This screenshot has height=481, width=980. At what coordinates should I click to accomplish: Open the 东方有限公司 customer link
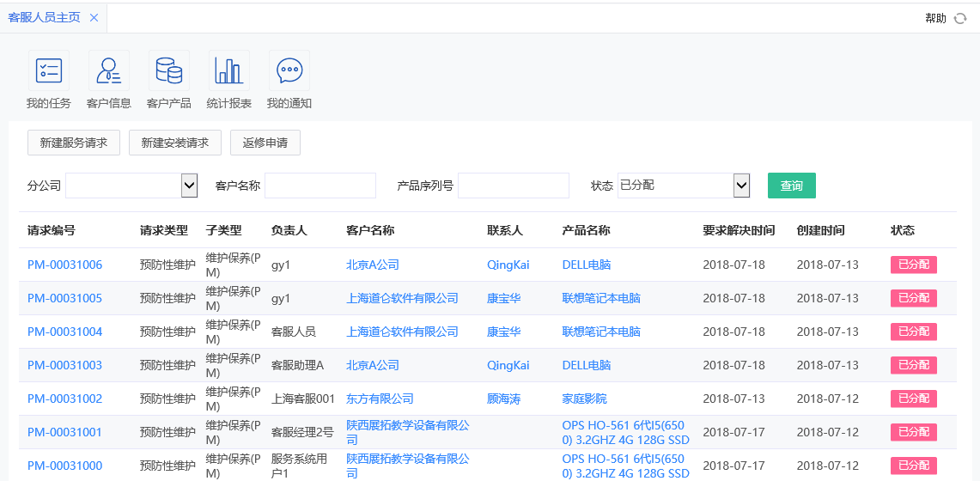(x=380, y=399)
